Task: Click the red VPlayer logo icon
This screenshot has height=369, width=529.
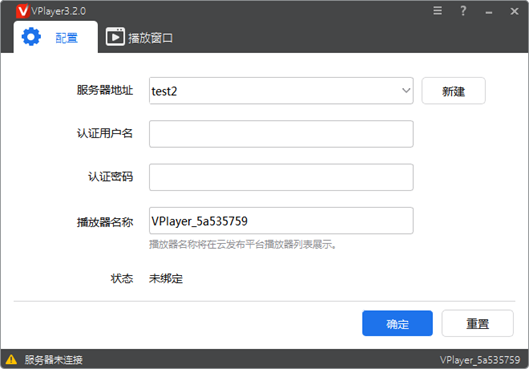Action: (23, 11)
